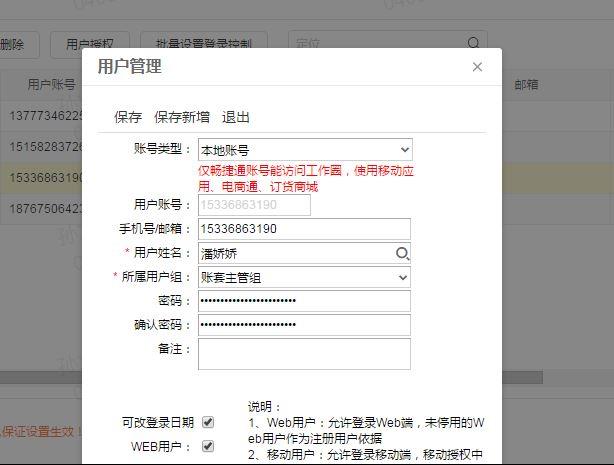Toggle the 可改登录日期 checkbox
Screen dimensions: 614x465
tap(208, 422)
